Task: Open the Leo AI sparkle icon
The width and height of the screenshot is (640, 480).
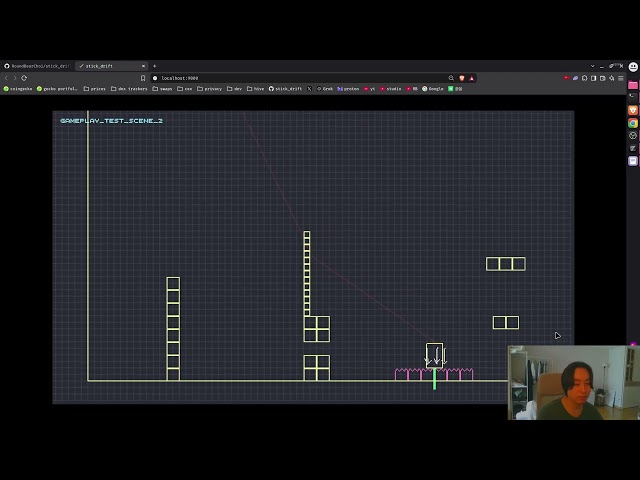Action: click(x=611, y=78)
